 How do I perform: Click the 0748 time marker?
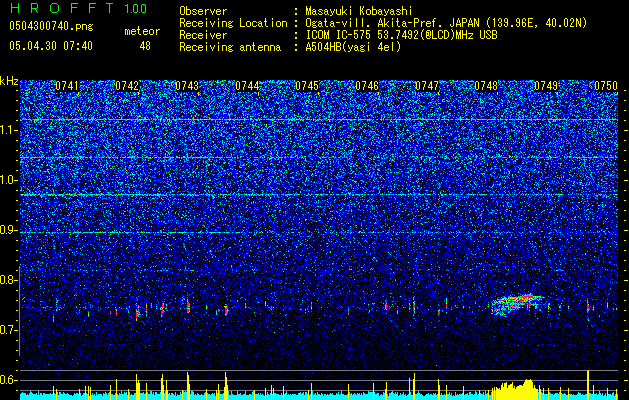point(486,86)
